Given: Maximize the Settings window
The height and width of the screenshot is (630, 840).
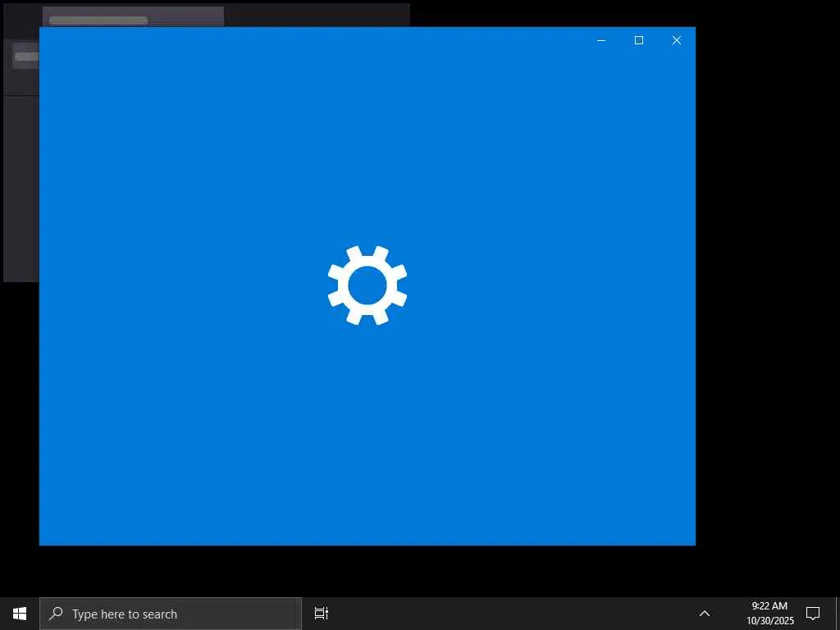Looking at the screenshot, I should pos(638,41).
